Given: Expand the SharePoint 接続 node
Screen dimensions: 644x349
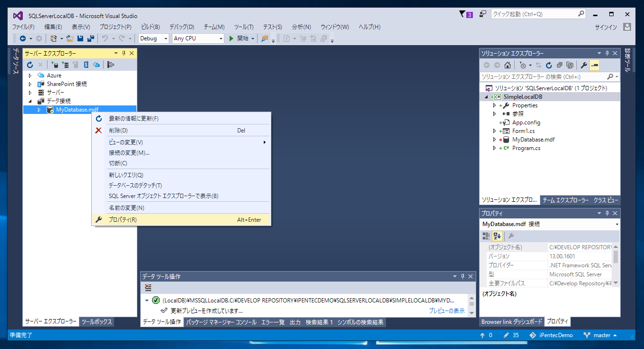Looking at the screenshot, I should (x=30, y=84).
